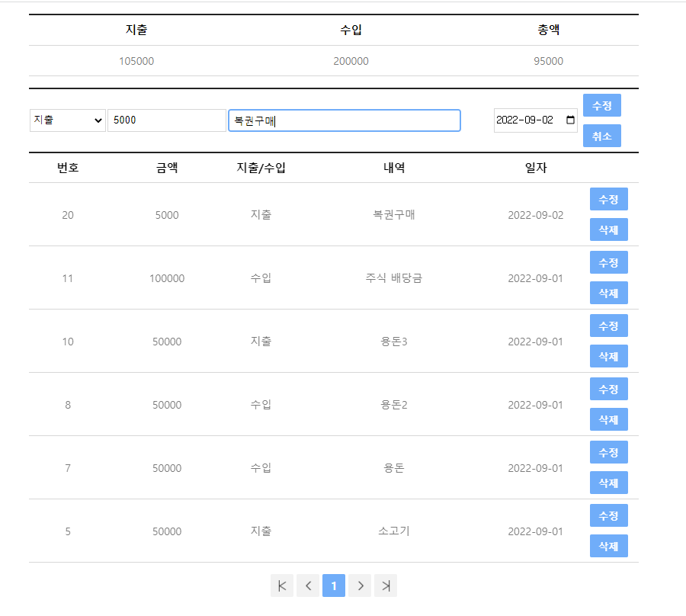Viewport: 686px width, 616px height.
Task: Click the 5000 amount cell in row 20
Action: tap(167, 215)
